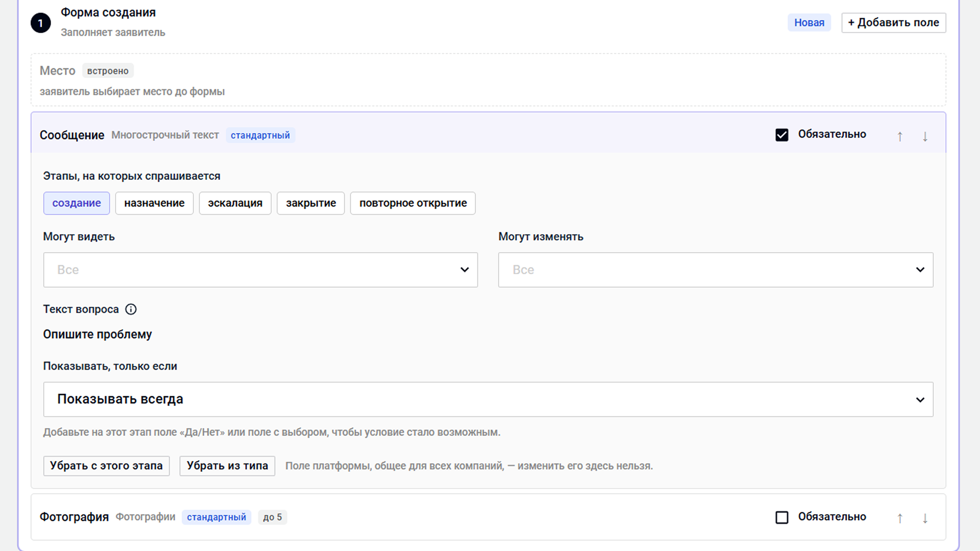Toggle the закрытие stage chip
The height and width of the screenshot is (551, 980).
coord(311,203)
